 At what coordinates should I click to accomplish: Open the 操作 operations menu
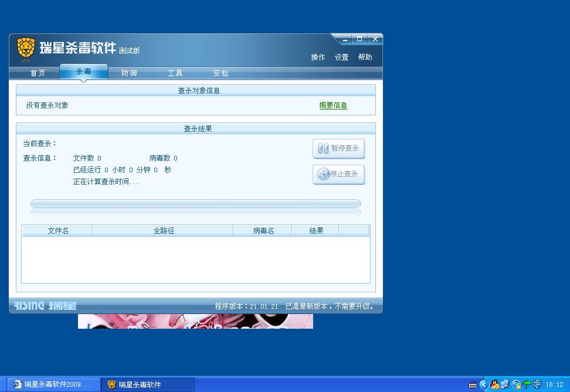click(318, 57)
